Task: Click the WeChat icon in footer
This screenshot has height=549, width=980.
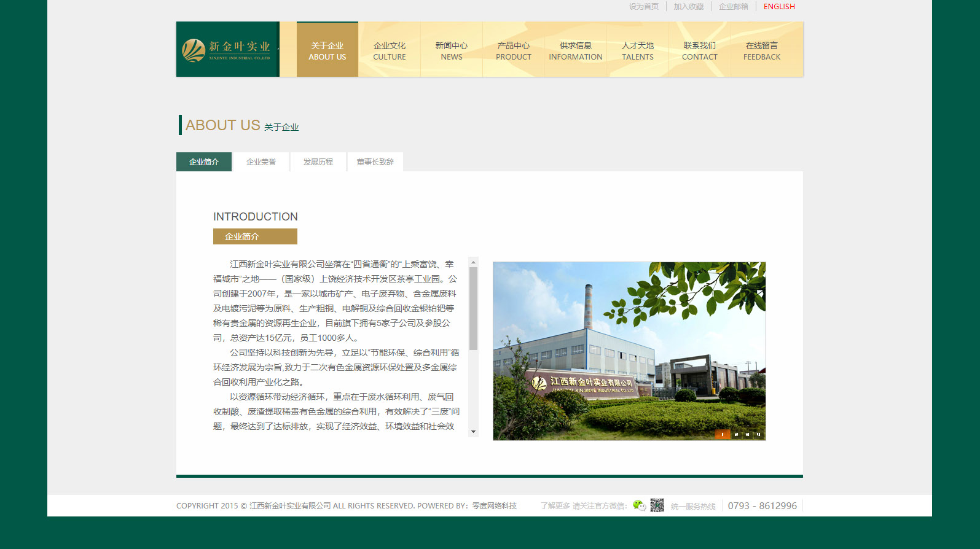Action: click(639, 505)
